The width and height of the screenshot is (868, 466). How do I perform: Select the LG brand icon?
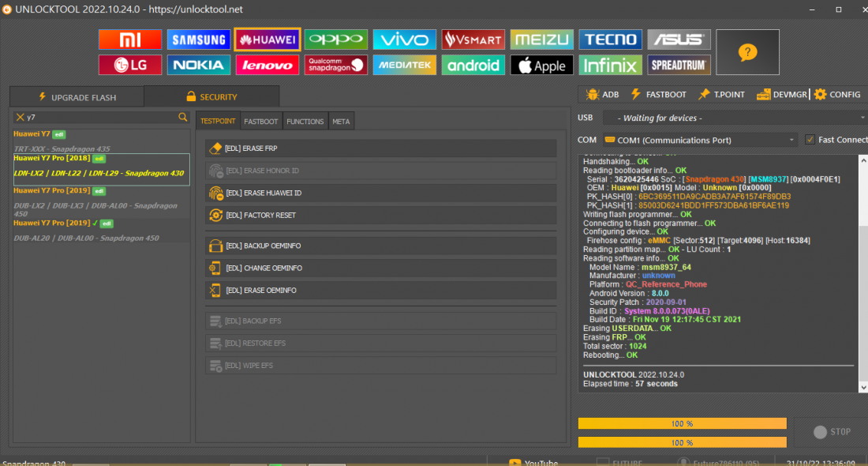(130, 65)
